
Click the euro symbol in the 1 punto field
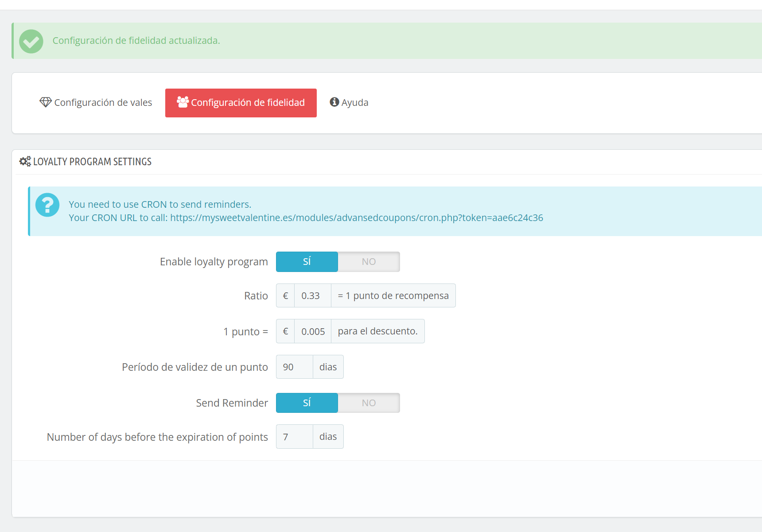pos(285,331)
